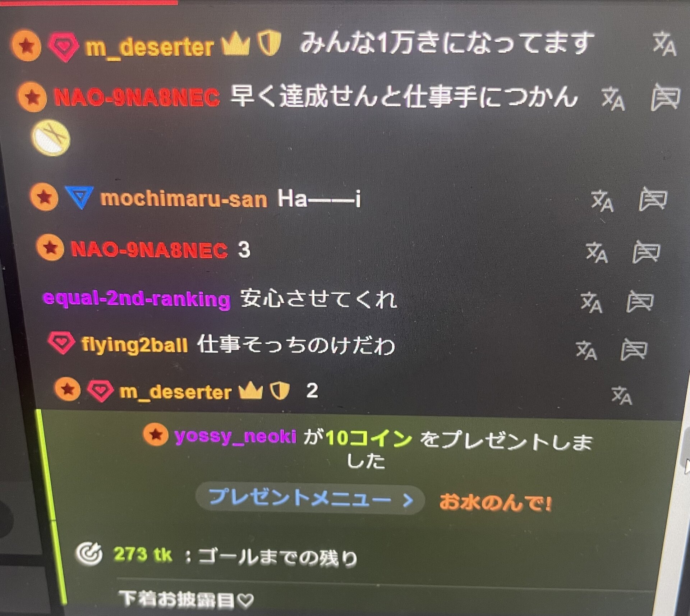Viewport: 690px width, 616px height.
Task: Click the flying2ball username
Action: click(135, 345)
